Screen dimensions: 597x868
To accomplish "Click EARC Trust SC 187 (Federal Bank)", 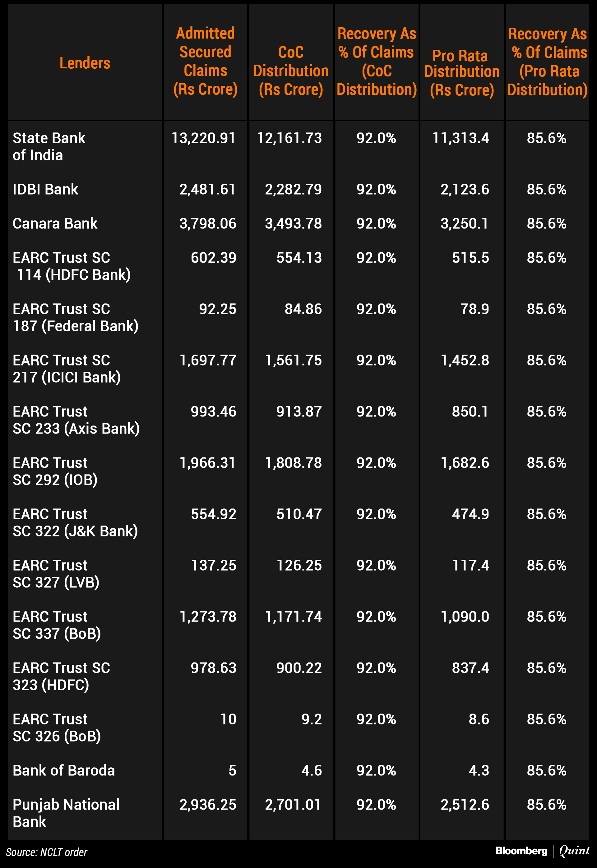I will coord(76,317).
